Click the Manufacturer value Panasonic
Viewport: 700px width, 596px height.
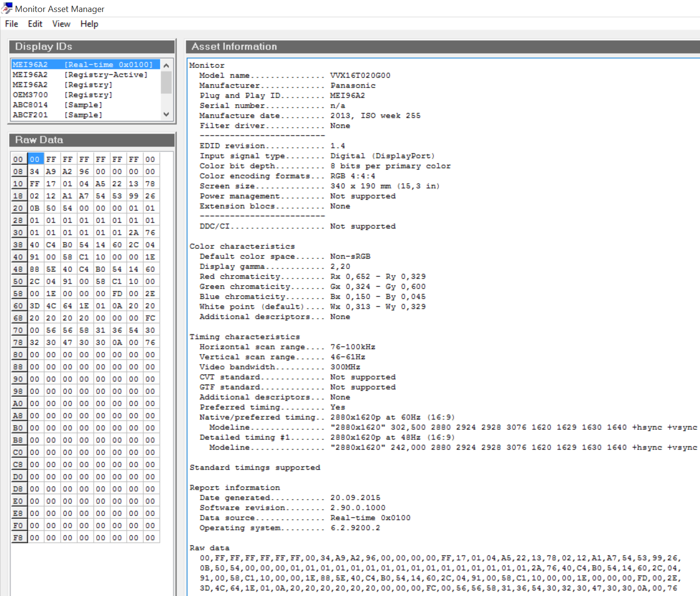353,85
